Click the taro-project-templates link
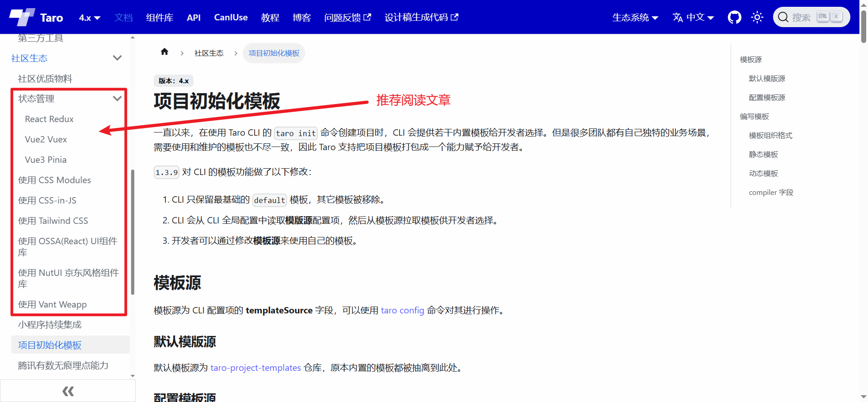The image size is (868, 402). (x=255, y=368)
